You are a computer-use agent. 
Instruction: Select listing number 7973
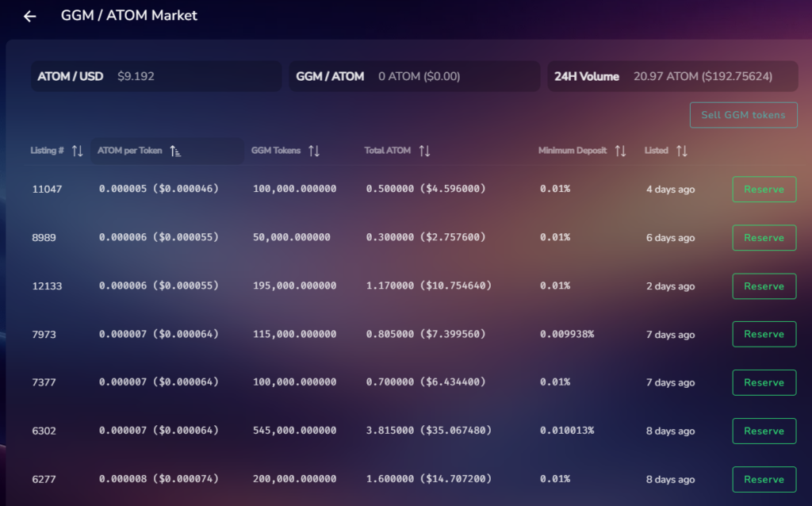(x=44, y=334)
